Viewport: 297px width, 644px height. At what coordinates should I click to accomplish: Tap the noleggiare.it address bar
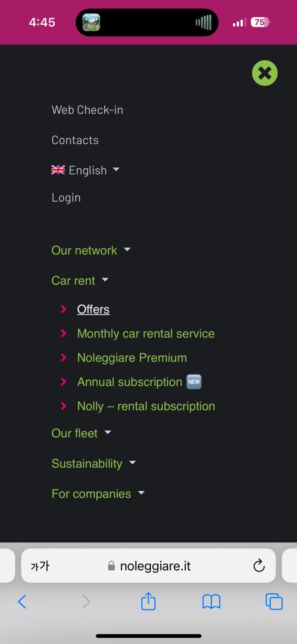pos(155,566)
